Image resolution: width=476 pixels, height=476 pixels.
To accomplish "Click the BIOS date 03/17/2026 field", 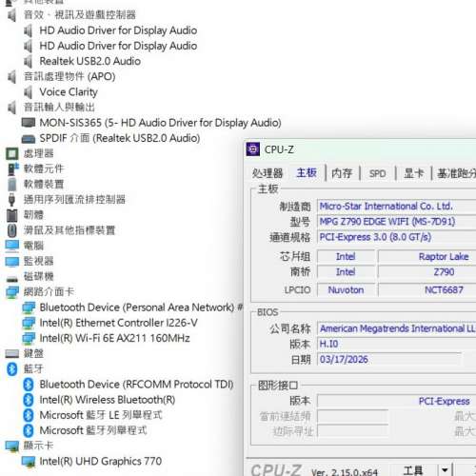I will click(389, 360).
